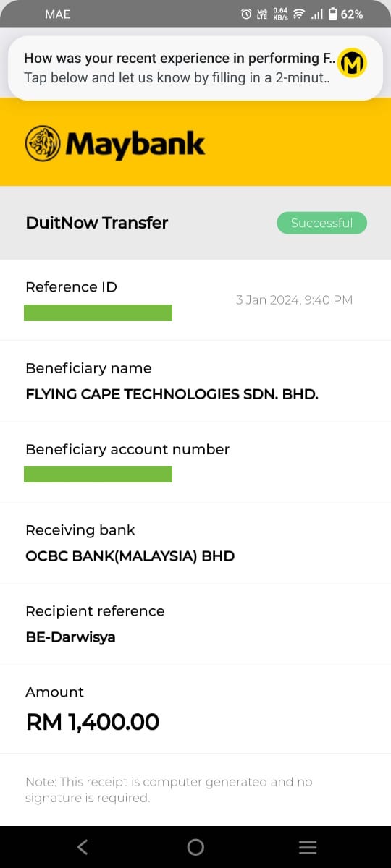Tap the mobile signal bars icon

click(316, 14)
